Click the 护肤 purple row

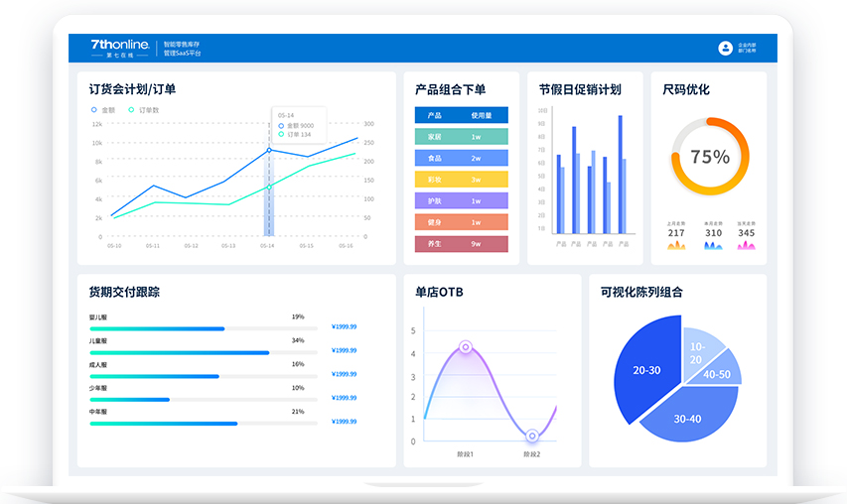[461, 201]
